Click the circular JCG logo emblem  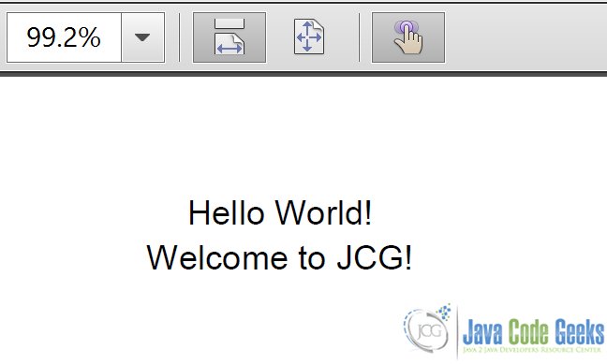coord(427,328)
